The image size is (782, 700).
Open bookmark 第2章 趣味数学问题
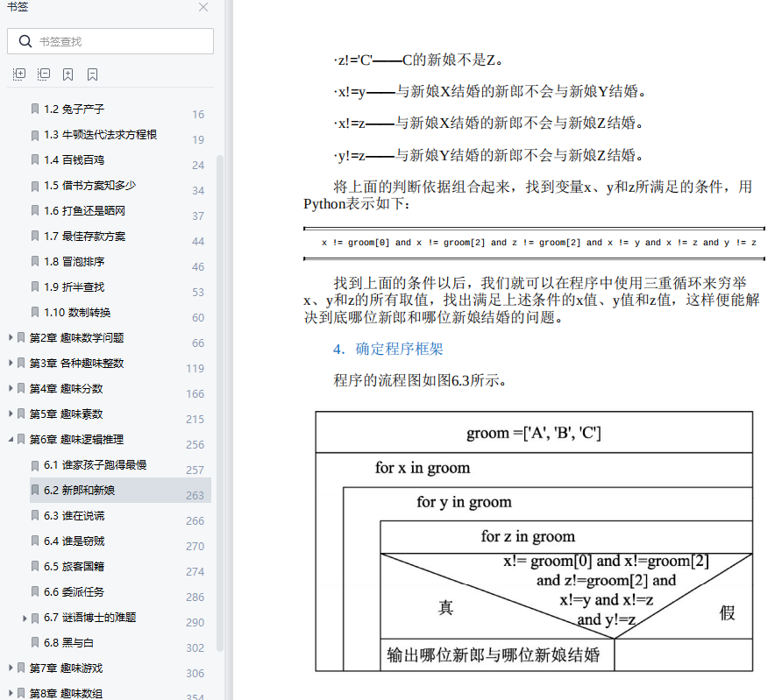pos(76,338)
